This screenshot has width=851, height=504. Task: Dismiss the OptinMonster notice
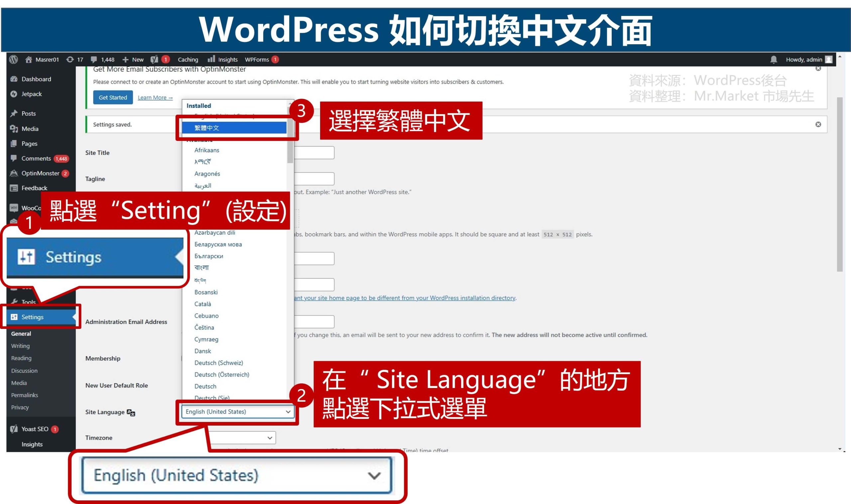818,68
